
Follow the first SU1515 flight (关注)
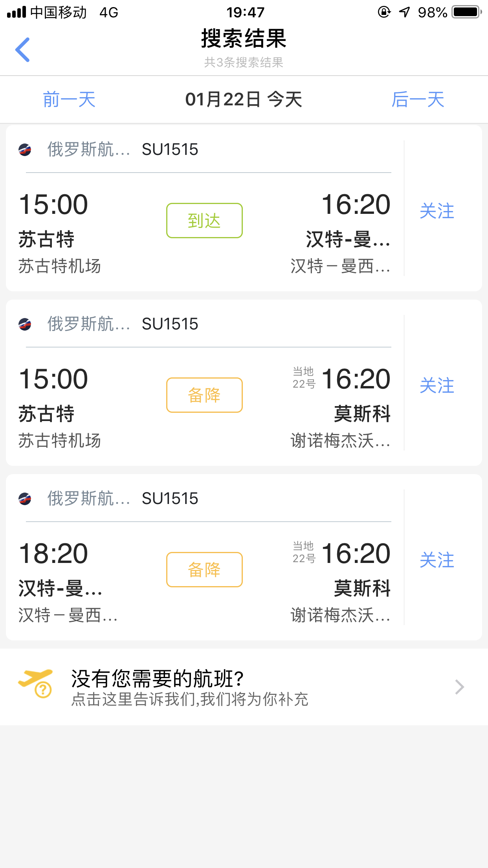437,211
